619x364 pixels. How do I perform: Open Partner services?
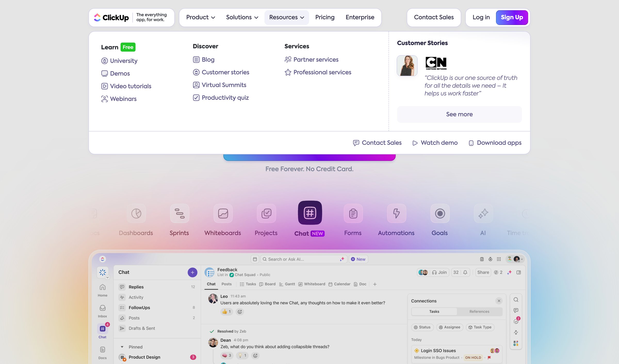311,59
